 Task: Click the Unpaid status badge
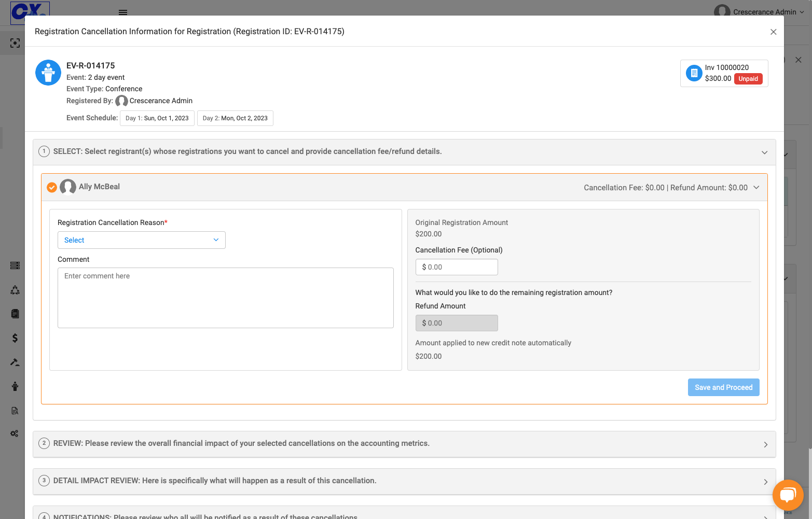point(748,79)
